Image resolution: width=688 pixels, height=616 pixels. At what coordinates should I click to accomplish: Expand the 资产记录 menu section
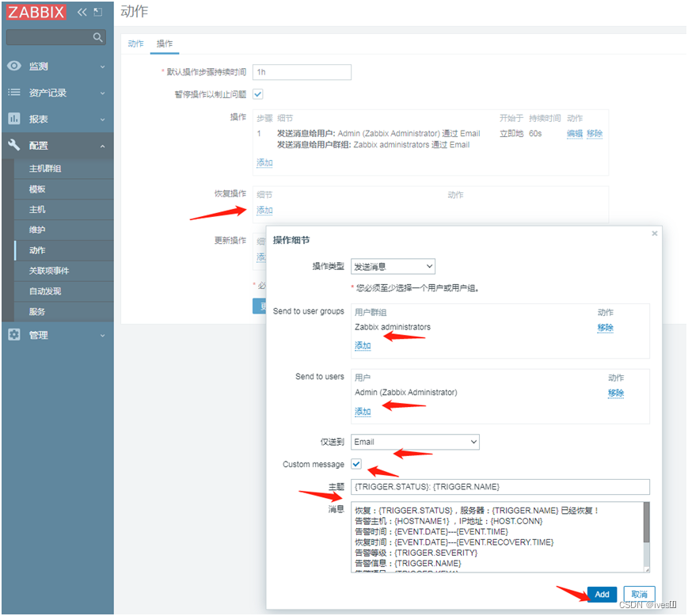pos(102,93)
